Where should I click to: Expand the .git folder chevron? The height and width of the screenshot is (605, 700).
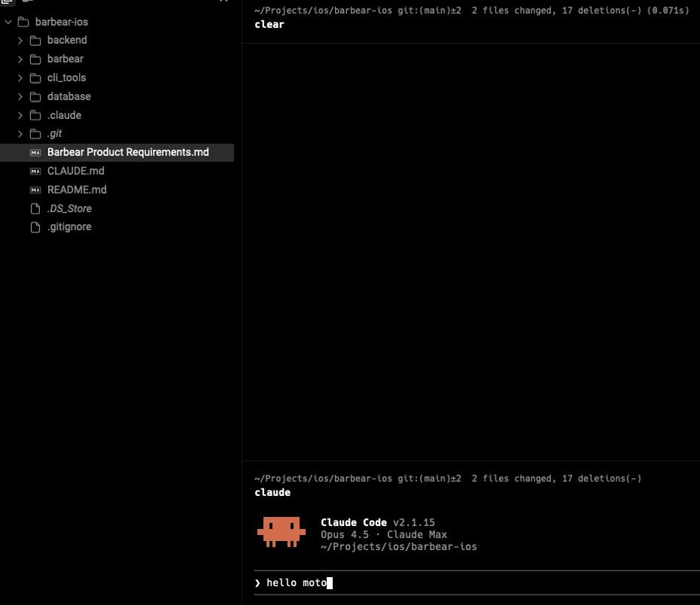click(x=20, y=134)
